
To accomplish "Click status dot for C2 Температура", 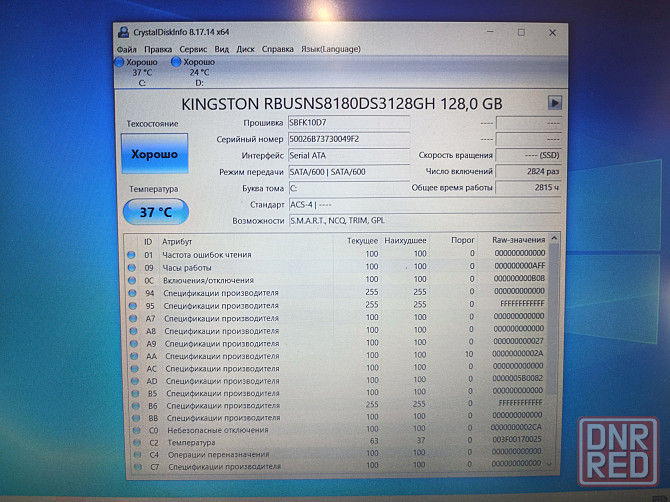I will 137,443.
